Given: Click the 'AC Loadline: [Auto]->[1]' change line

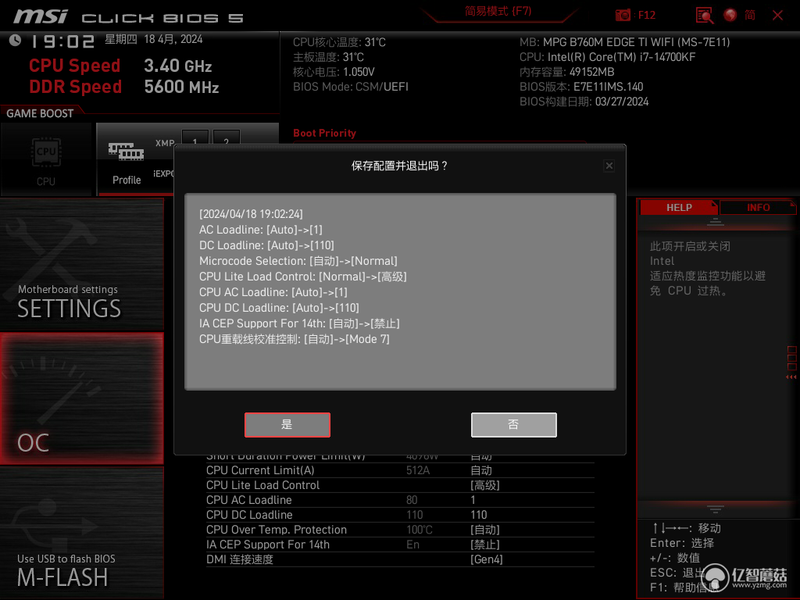Looking at the screenshot, I should click(x=261, y=230).
